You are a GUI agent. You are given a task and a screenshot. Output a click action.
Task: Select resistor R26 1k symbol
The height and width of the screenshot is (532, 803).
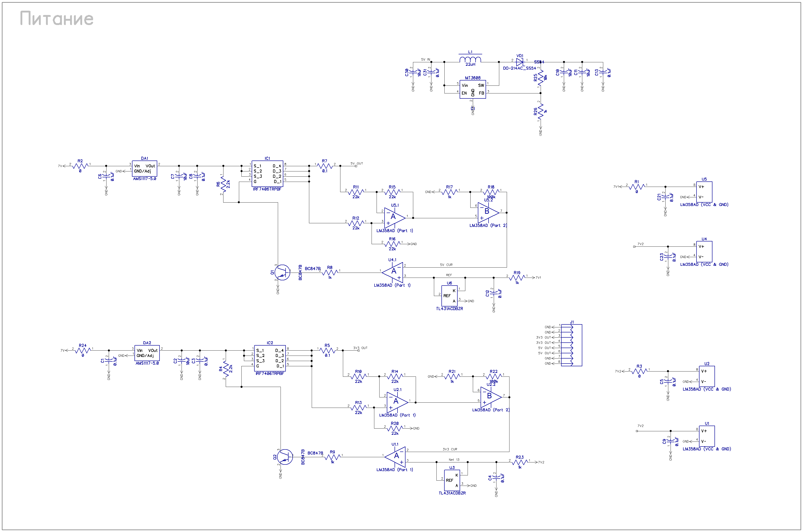coord(541,111)
